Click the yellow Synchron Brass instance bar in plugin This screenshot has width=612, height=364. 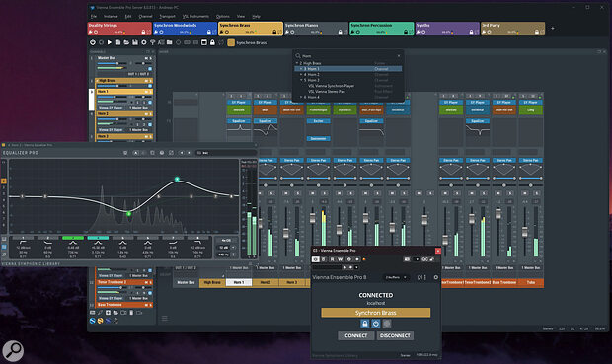coord(376,313)
